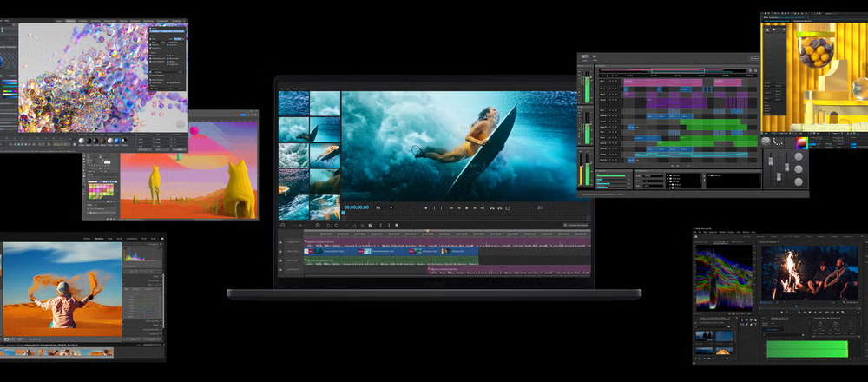Move the left mixer fader below render window
Viewport: 868px width, 382px height.
point(771,161)
